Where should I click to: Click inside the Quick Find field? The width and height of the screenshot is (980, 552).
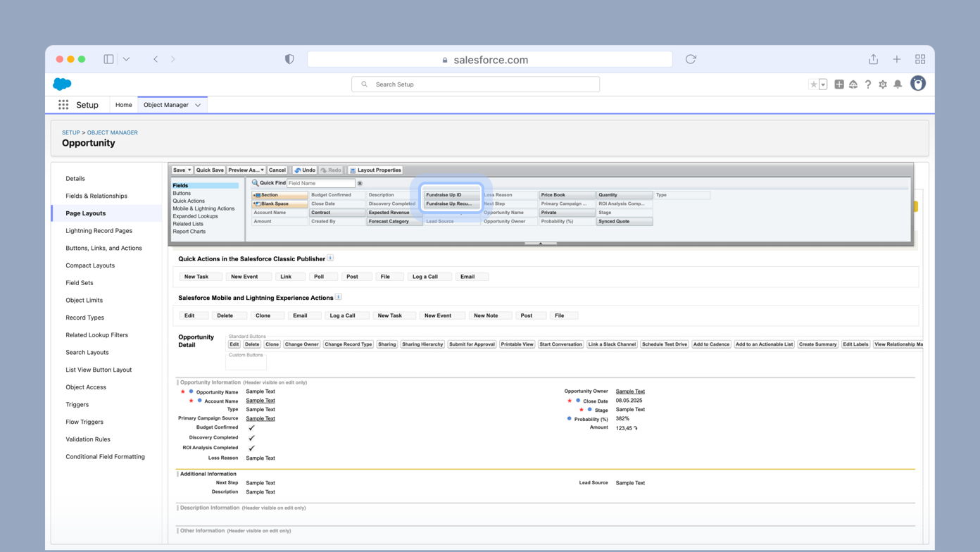click(x=320, y=182)
